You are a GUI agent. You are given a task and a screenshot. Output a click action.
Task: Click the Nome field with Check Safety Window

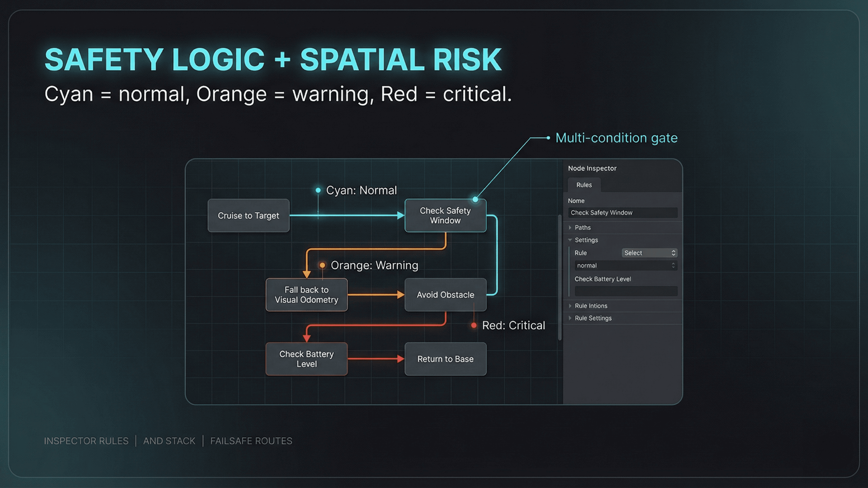tap(622, 213)
